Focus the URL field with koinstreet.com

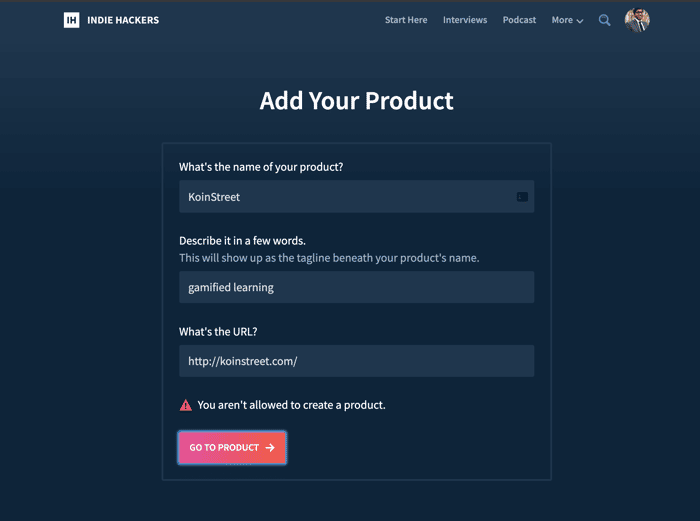point(357,361)
